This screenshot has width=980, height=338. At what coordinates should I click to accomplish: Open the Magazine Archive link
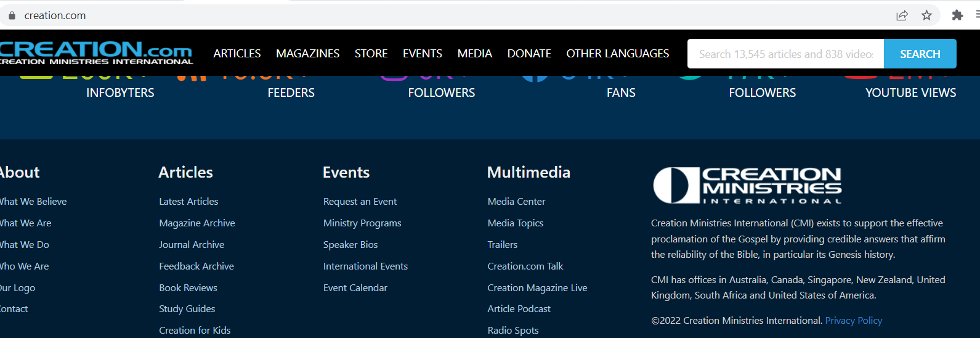tap(197, 223)
